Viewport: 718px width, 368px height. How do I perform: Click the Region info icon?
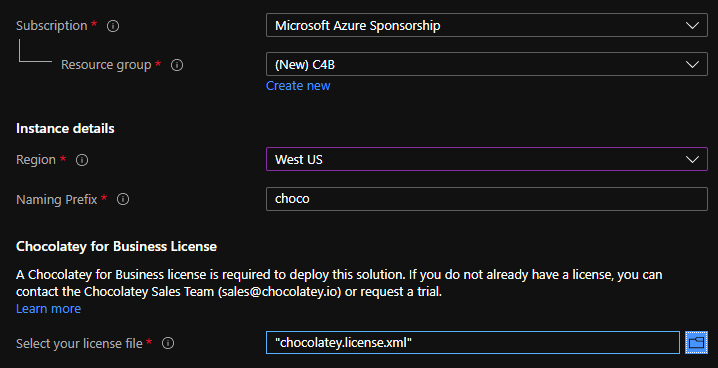point(82,160)
